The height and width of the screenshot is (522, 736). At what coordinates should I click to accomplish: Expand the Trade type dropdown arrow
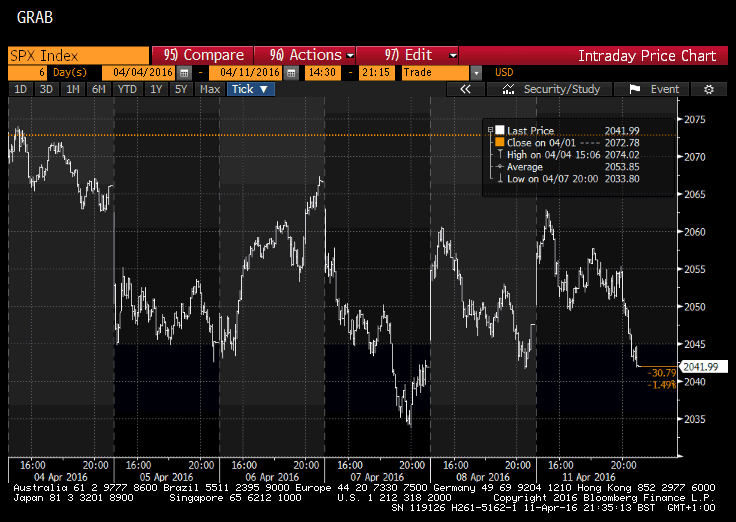coord(476,73)
